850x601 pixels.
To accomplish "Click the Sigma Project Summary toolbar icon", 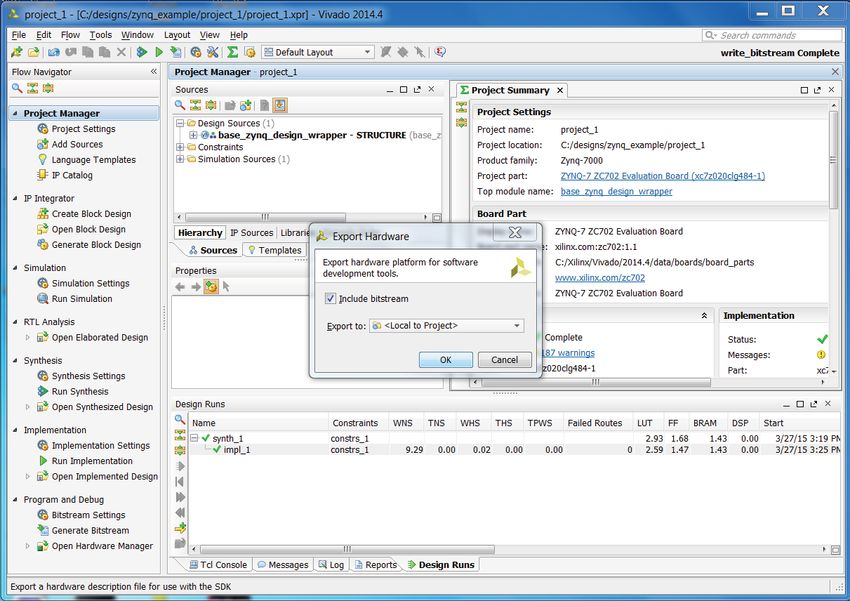I will point(233,52).
